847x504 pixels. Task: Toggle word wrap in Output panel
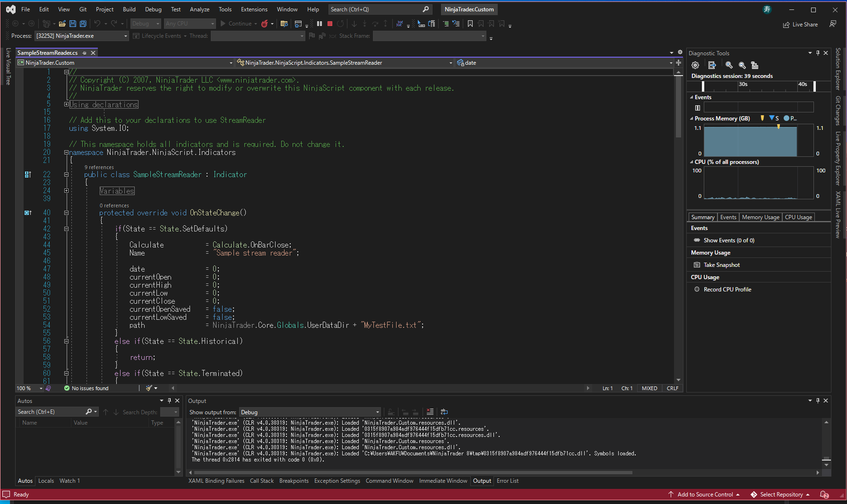point(444,412)
